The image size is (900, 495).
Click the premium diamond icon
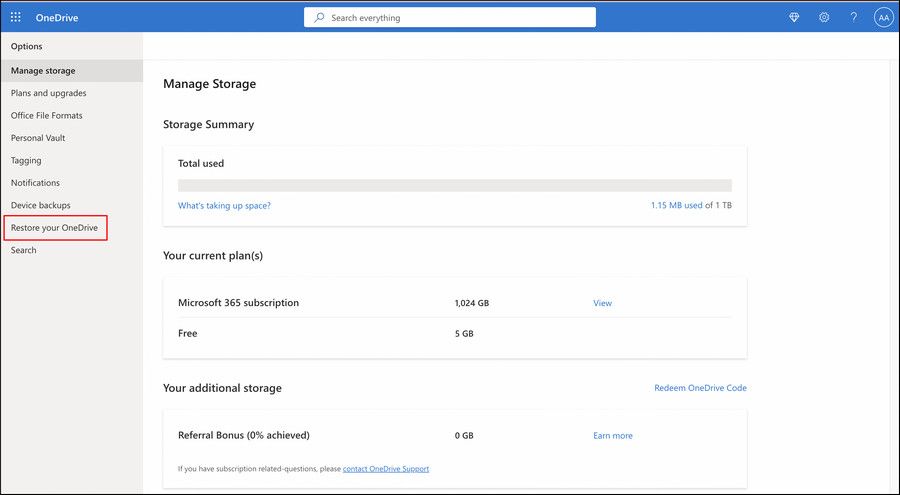pyautogui.click(x=794, y=18)
